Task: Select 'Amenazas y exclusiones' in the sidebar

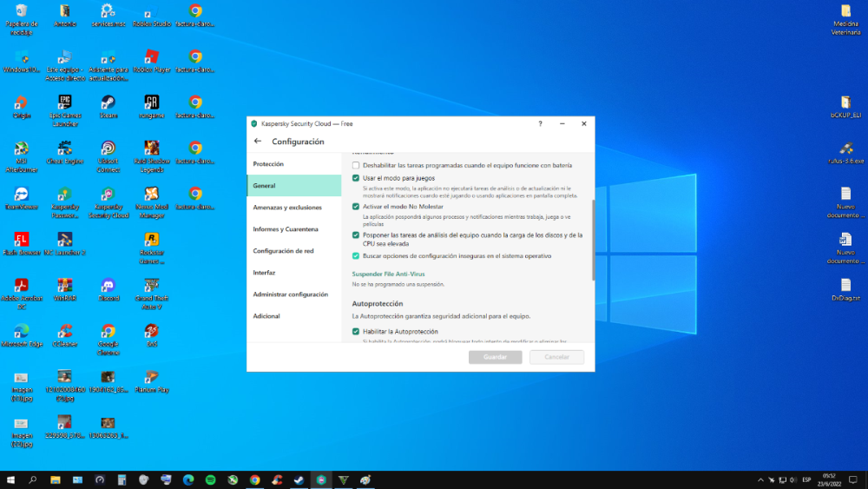Action: 287,208
